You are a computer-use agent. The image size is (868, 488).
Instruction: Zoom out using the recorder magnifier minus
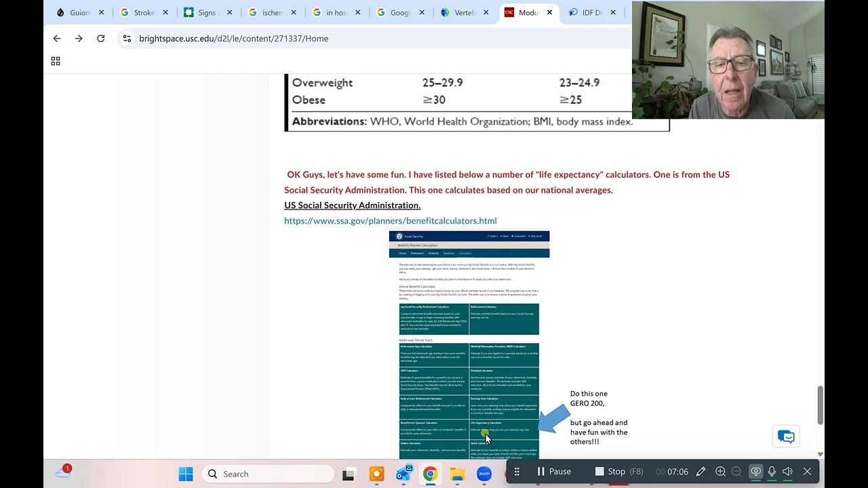coord(736,472)
